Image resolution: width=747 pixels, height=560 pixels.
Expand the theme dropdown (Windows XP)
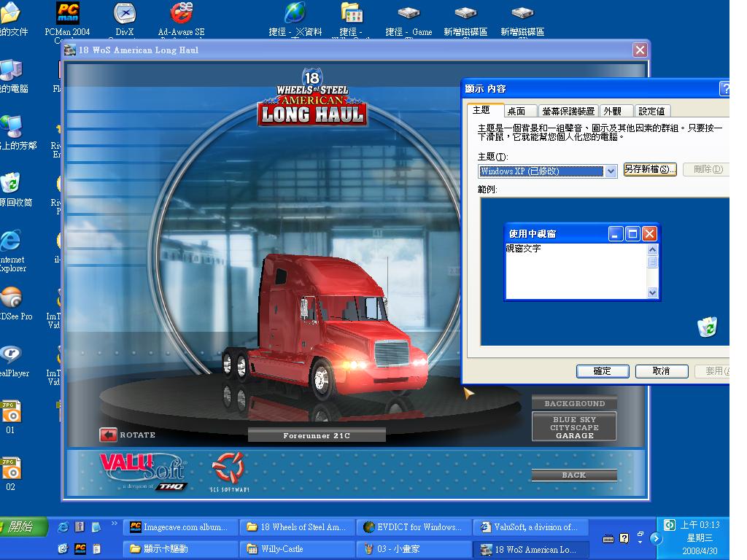[611, 171]
